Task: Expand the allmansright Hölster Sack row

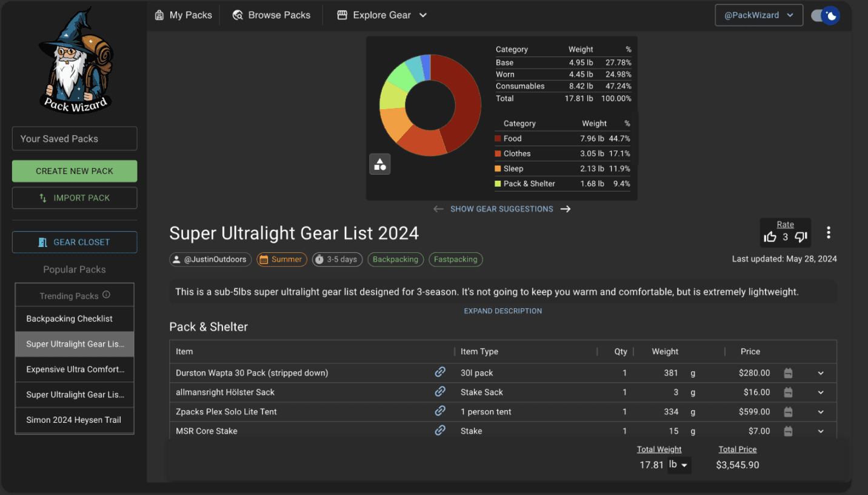Action: pos(821,392)
